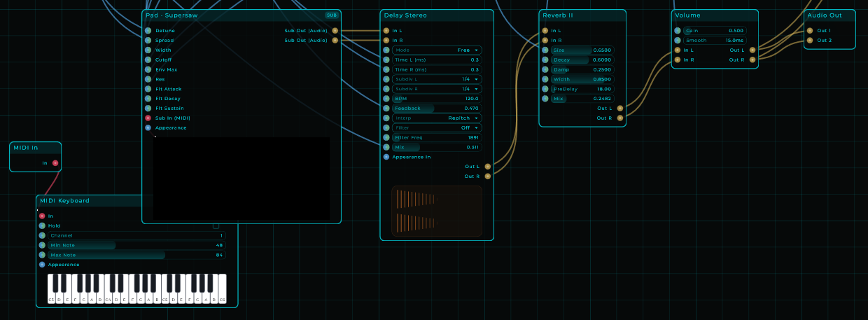Click the Detune input port on Pad - Supersaw
Image resolution: width=868 pixels, height=320 pixels.
point(148,31)
